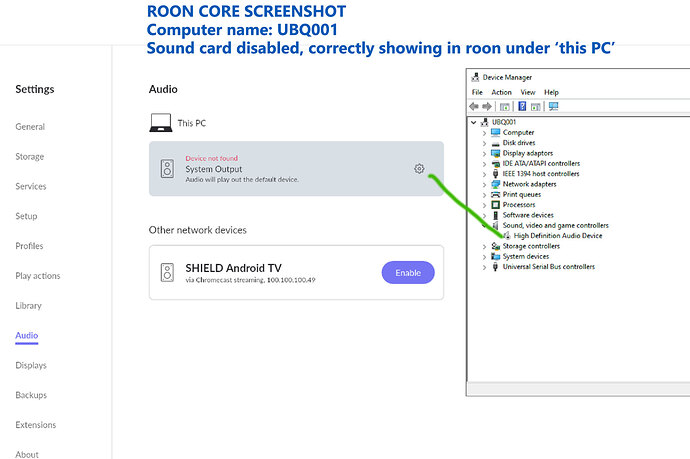Click the Display adaptors category icon
This screenshot has width=690, height=459.
pos(495,153)
